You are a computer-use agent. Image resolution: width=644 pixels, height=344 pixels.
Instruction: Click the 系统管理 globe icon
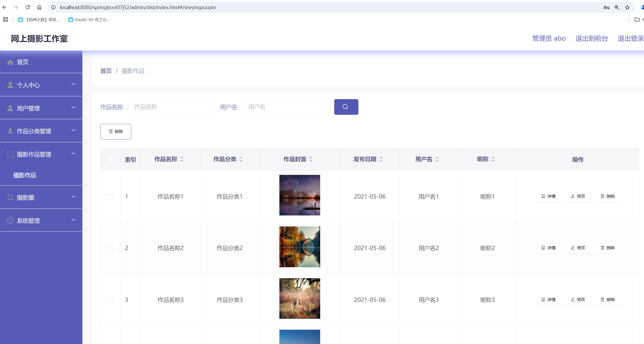[x=10, y=220]
